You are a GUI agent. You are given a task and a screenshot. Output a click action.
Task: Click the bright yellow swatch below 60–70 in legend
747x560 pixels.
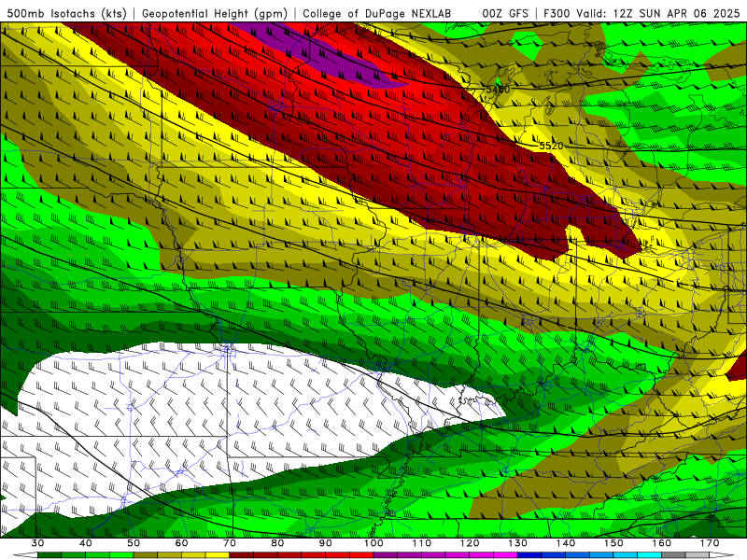click(218, 555)
